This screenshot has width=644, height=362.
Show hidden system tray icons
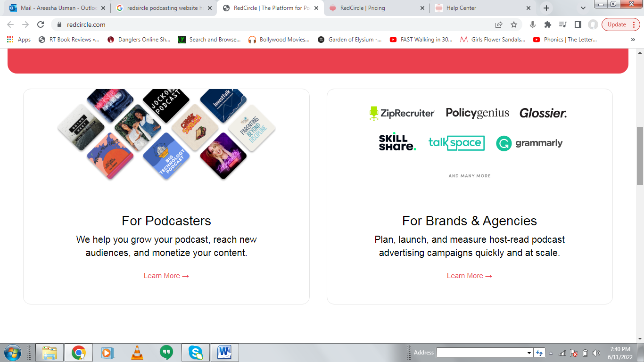[551, 353]
